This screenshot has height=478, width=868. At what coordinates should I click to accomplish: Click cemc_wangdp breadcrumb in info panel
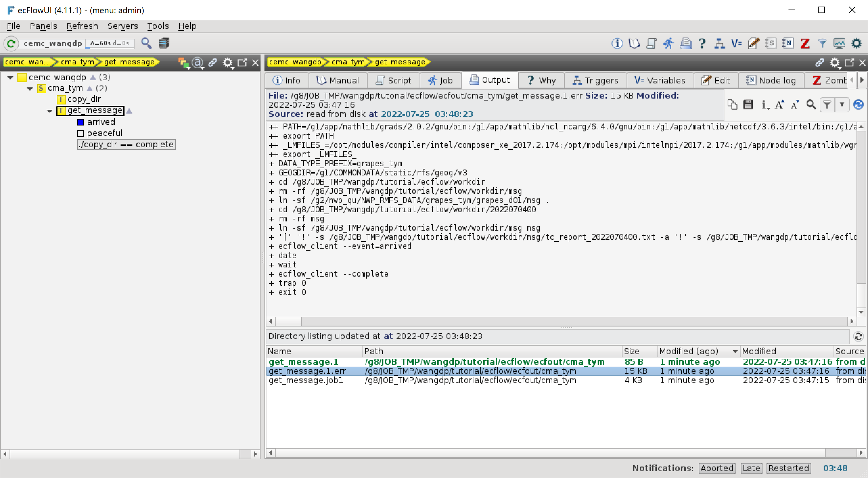(x=295, y=62)
